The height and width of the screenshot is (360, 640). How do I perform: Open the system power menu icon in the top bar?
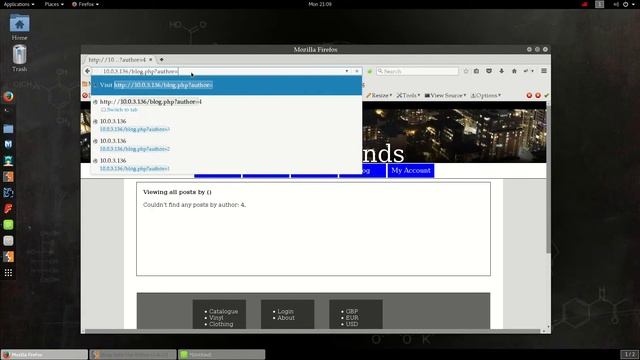point(625,4)
